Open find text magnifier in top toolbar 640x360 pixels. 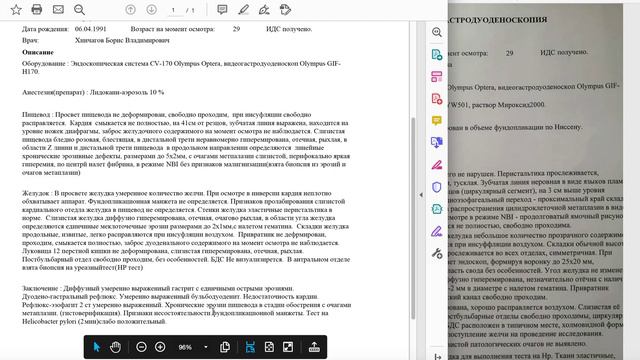coord(80,9)
